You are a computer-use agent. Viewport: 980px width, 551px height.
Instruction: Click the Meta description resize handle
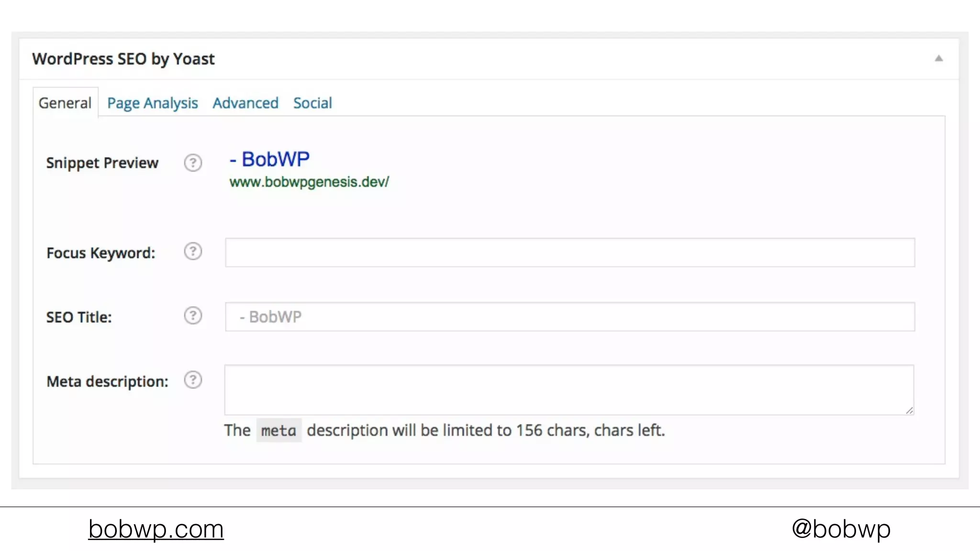point(909,410)
